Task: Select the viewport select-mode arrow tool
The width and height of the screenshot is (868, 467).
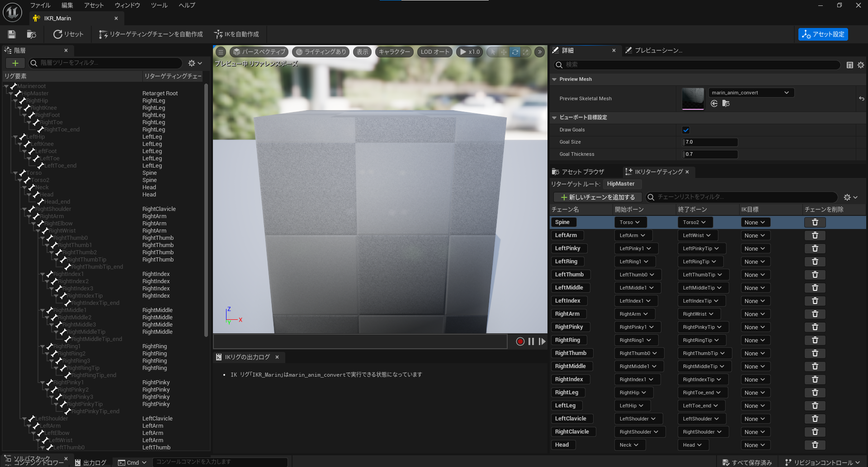Action: [x=493, y=52]
